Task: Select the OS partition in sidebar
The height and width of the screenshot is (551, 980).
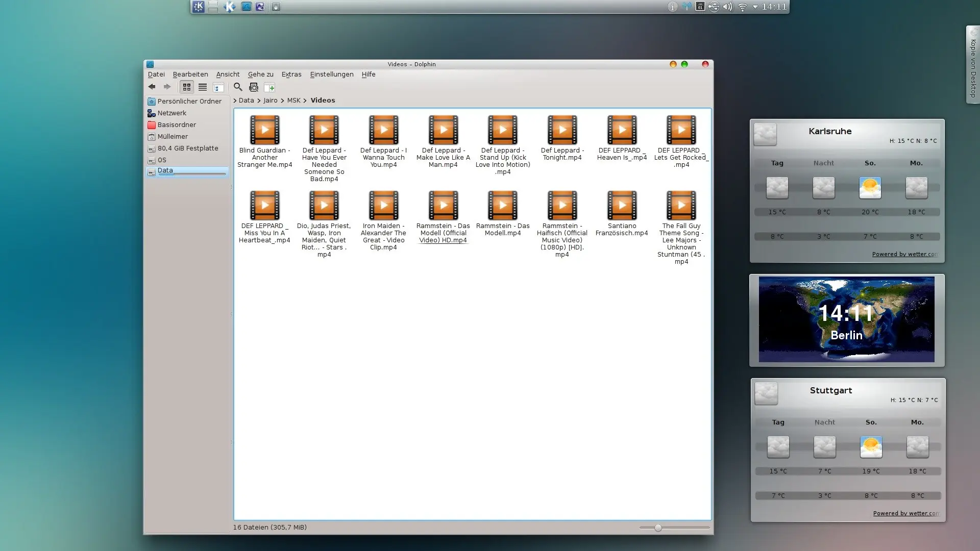Action: [187, 160]
